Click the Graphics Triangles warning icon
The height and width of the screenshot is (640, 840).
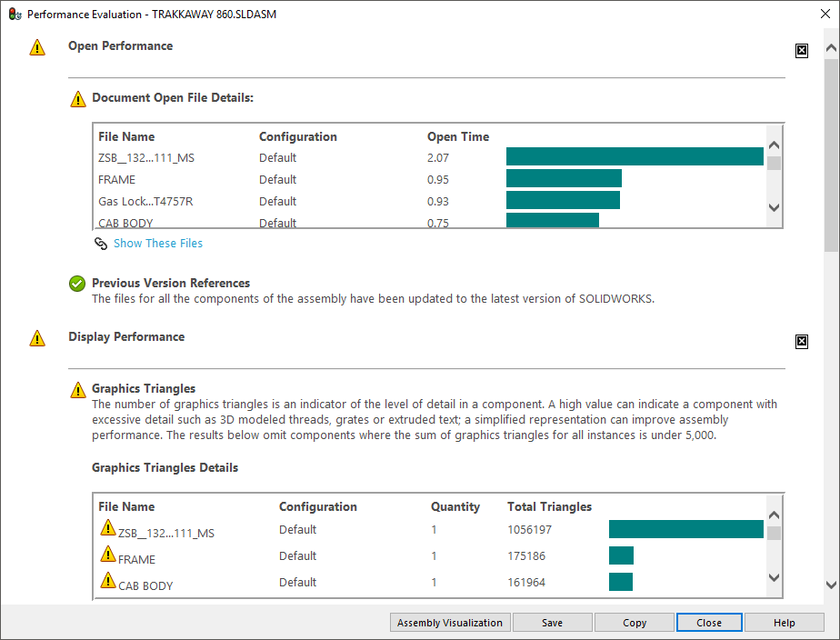tap(78, 390)
